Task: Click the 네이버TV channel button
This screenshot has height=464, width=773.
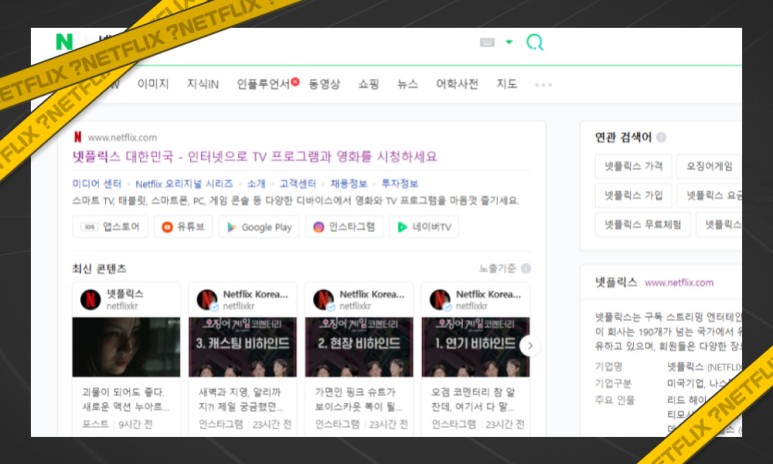Action: tap(424, 227)
